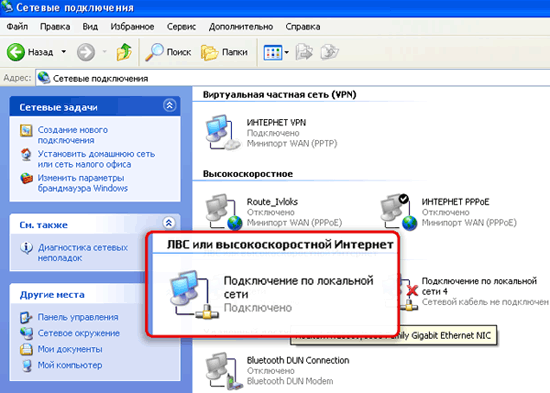Screen dimensions: 550x393
Task: Open the Правка menu
Action: click(x=55, y=27)
